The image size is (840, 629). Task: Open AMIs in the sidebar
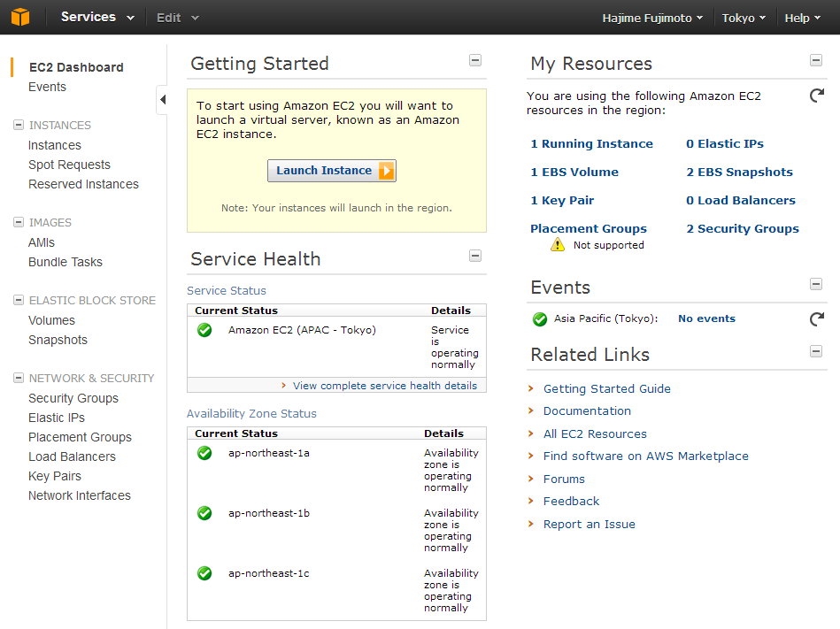point(42,242)
